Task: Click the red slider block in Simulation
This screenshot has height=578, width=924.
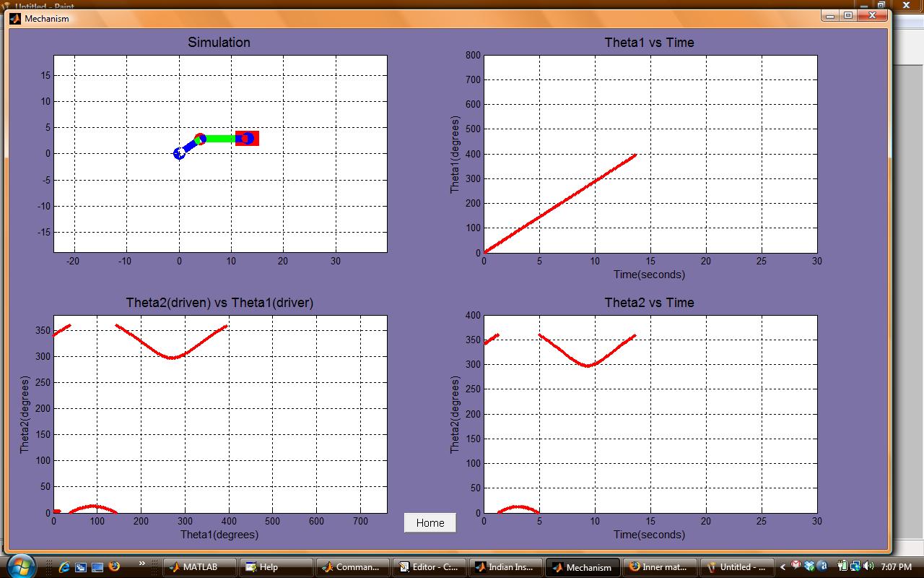Action: (247, 138)
